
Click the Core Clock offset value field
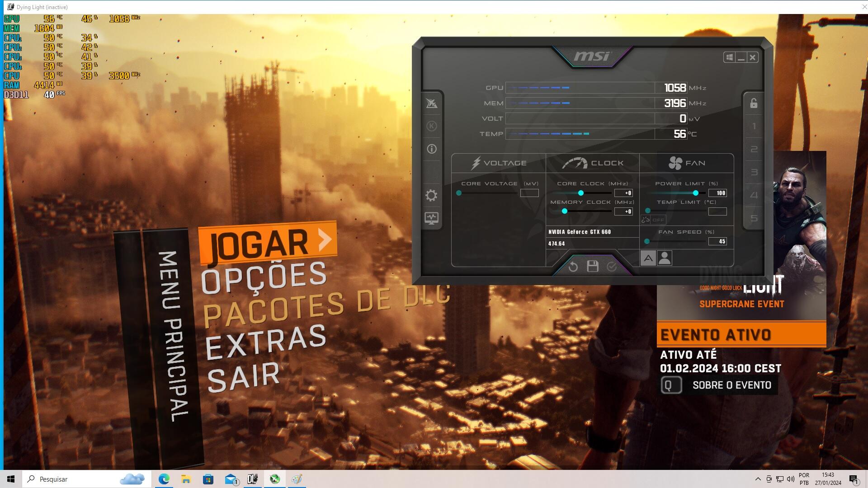coord(623,193)
